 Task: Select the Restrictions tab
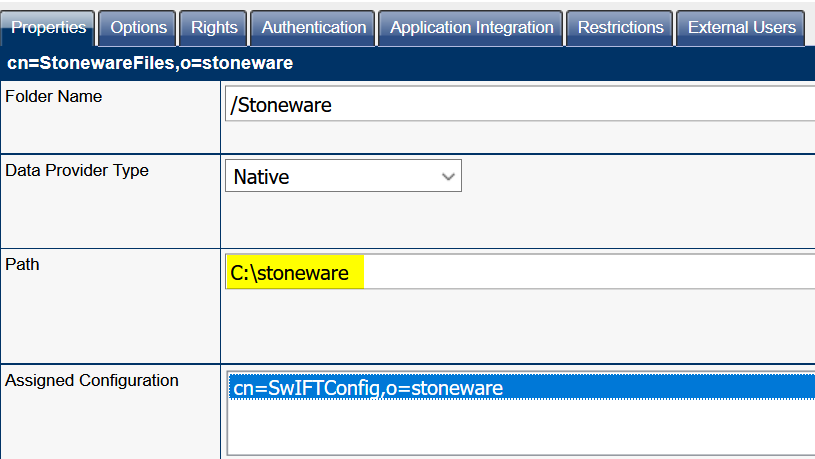(620, 28)
